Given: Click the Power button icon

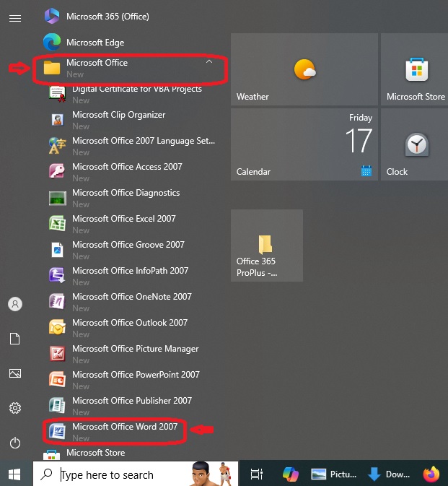Looking at the screenshot, I should click(15, 443).
